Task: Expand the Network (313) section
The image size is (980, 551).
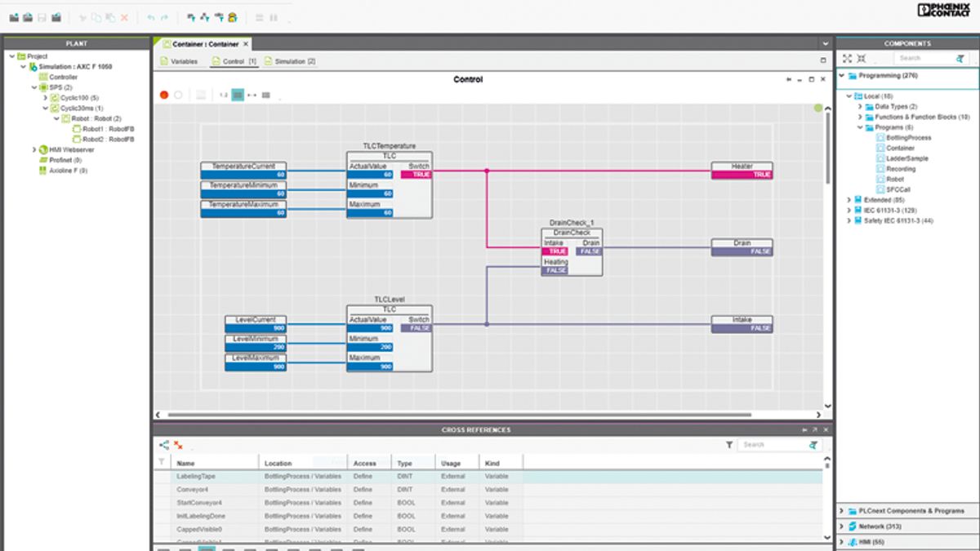Action: pos(842,527)
